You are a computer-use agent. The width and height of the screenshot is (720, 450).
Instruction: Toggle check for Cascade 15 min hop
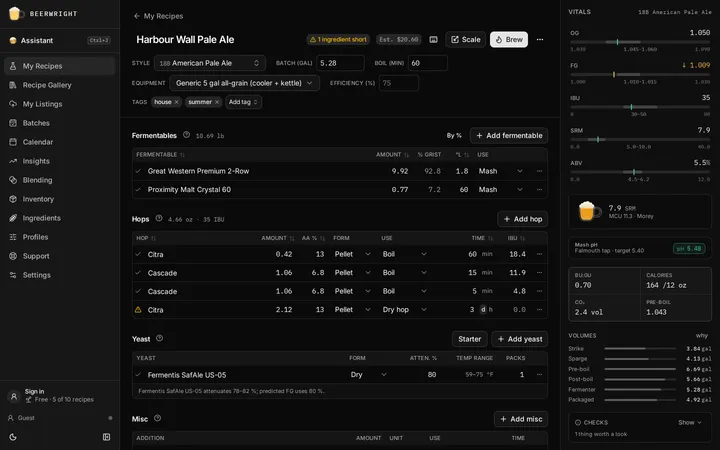pyautogui.click(x=138, y=272)
